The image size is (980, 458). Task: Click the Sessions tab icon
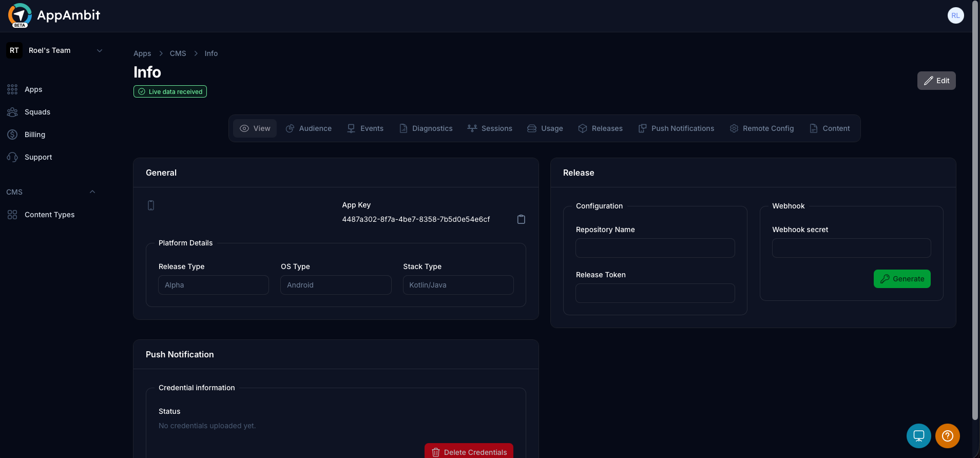[x=472, y=128]
